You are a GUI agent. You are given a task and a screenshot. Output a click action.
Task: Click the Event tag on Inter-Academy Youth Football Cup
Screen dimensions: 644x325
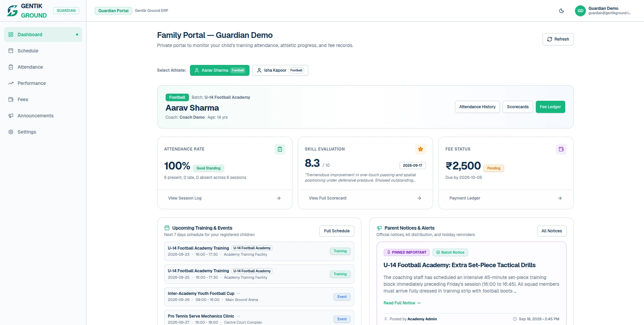coord(342,297)
